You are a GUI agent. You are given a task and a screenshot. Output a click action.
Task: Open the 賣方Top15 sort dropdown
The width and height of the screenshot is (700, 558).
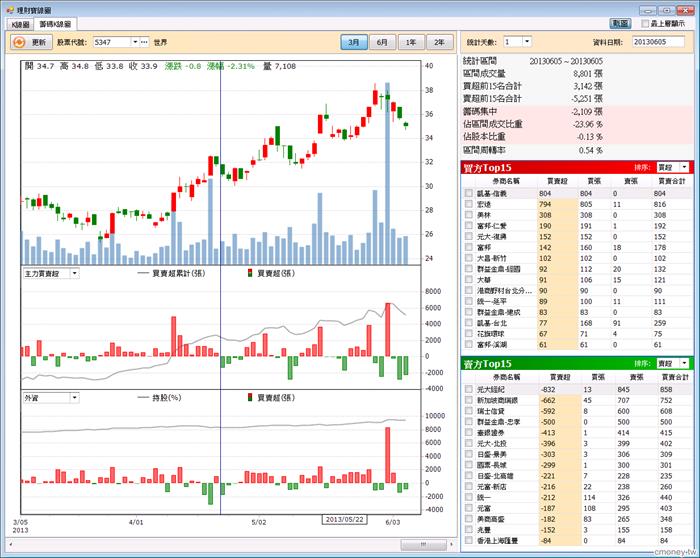coord(685,363)
